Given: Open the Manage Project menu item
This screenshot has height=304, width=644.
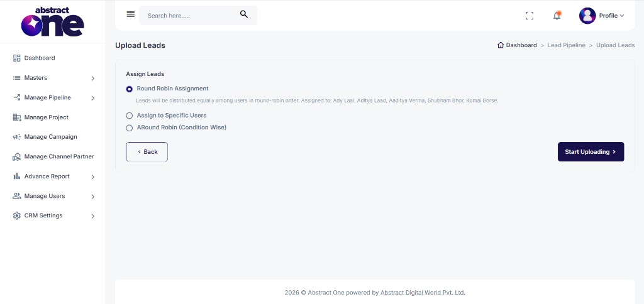Looking at the screenshot, I should [x=47, y=117].
